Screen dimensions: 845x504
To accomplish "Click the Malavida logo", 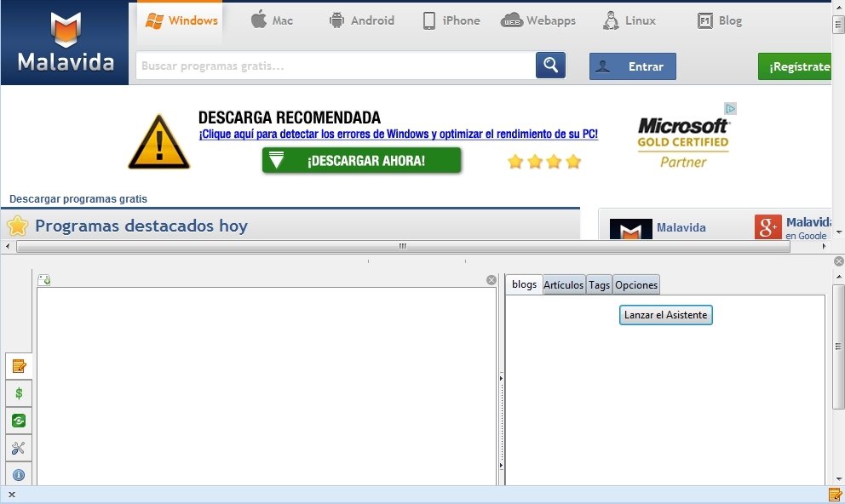I will 66,43.
